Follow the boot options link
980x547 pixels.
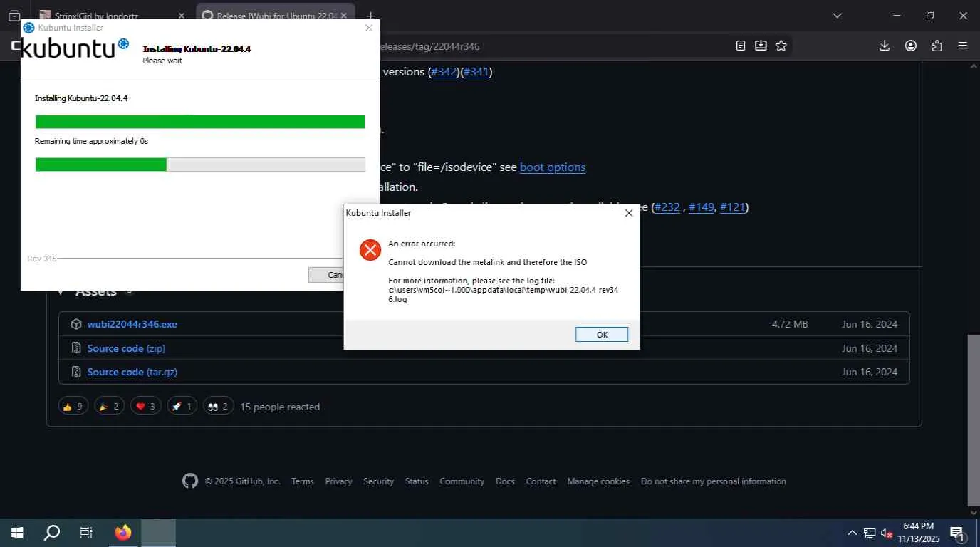pos(553,167)
